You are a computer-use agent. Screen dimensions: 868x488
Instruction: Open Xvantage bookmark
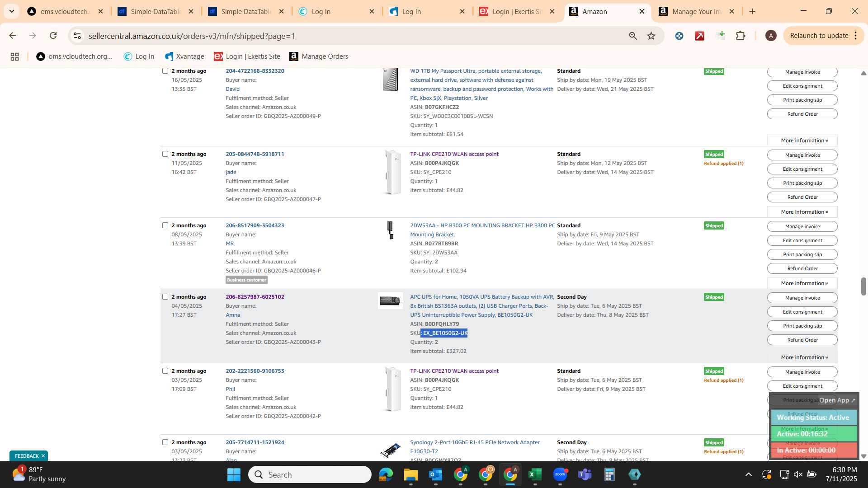pos(184,56)
